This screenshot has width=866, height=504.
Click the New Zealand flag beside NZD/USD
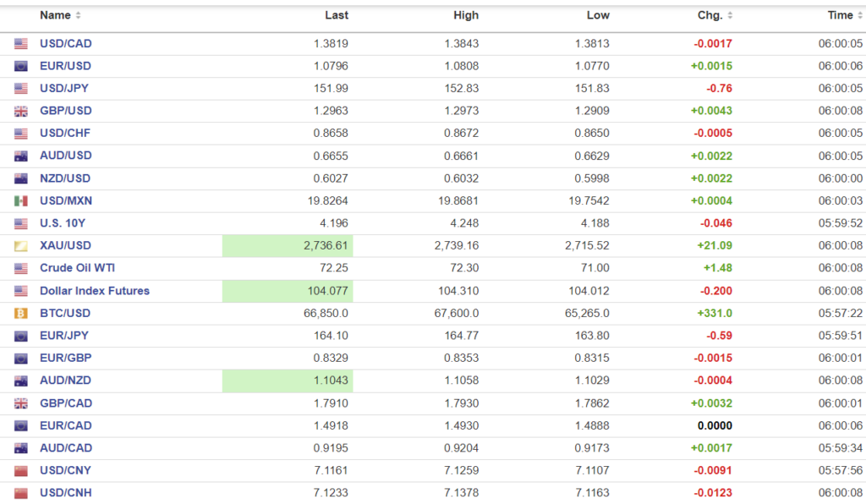point(21,178)
